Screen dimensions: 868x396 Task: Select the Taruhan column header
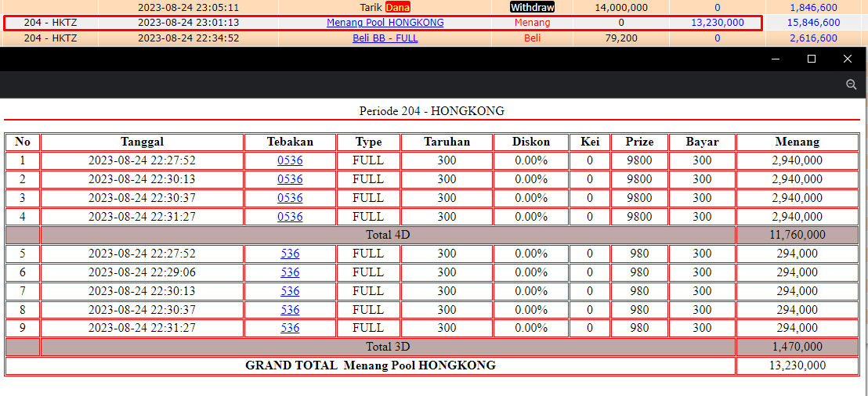[447, 142]
